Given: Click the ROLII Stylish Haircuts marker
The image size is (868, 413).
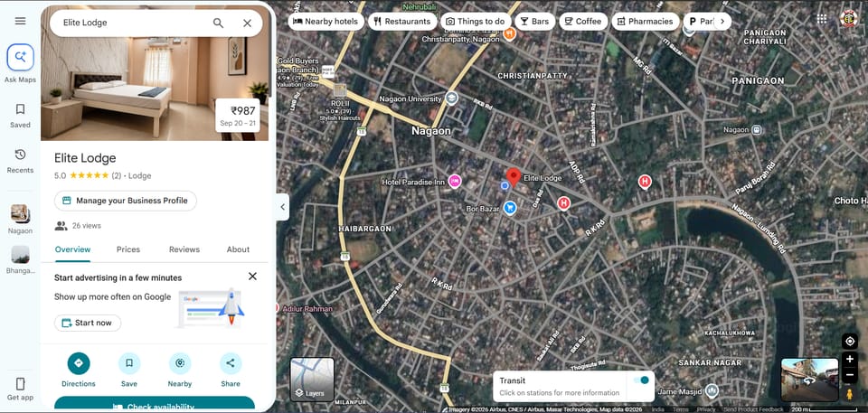Looking at the screenshot, I should [x=339, y=90].
